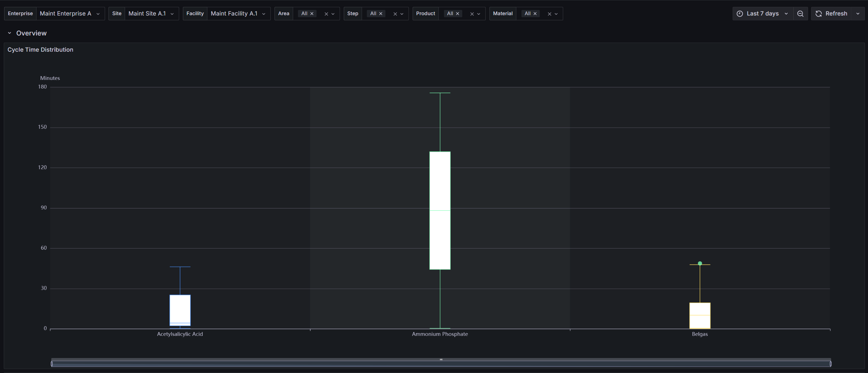Remove the All tag from Product filter
The height and width of the screenshot is (373, 868).
tap(457, 14)
